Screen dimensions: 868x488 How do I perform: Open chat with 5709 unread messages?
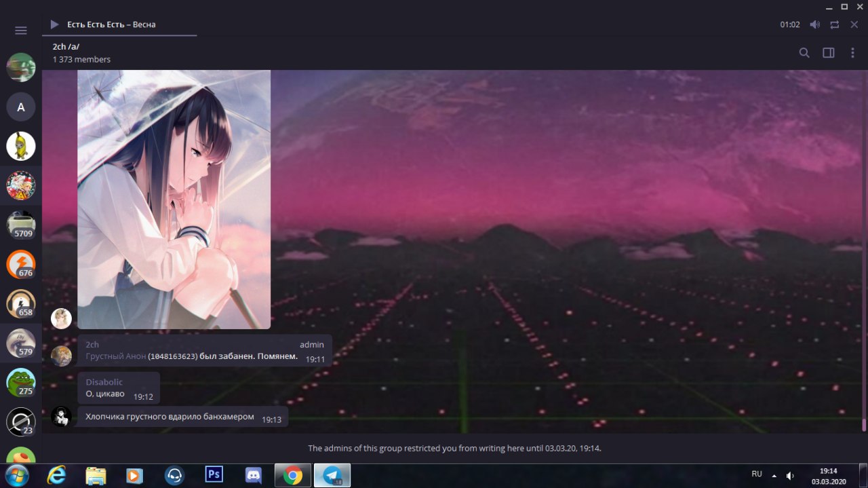pos(21,225)
